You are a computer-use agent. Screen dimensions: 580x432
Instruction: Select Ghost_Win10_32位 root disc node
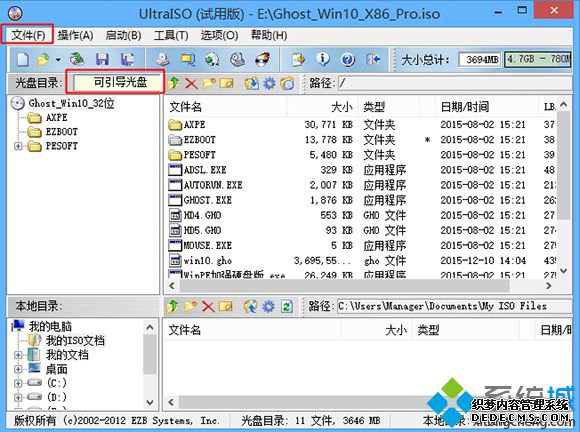tap(71, 103)
